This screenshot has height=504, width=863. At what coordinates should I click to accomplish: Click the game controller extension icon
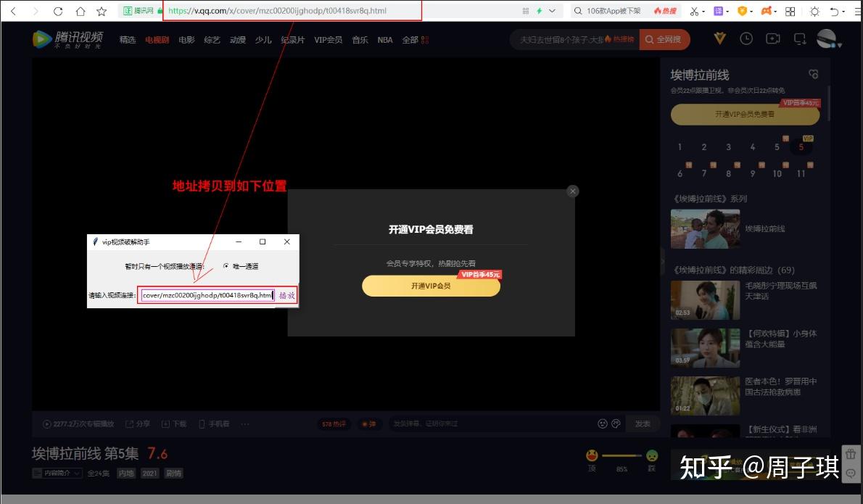pos(766,11)
